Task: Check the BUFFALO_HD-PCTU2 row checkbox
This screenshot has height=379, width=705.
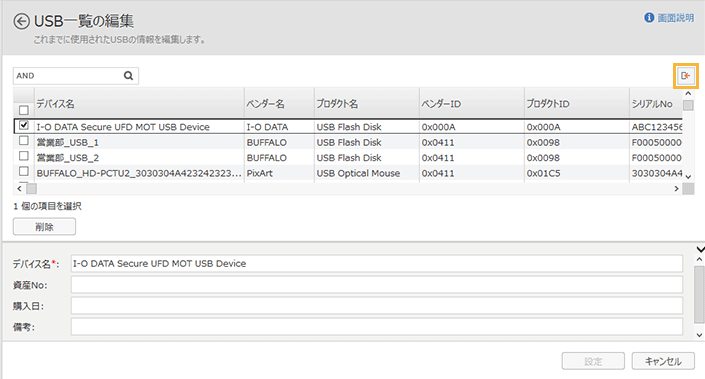Action: click(24, 171)
